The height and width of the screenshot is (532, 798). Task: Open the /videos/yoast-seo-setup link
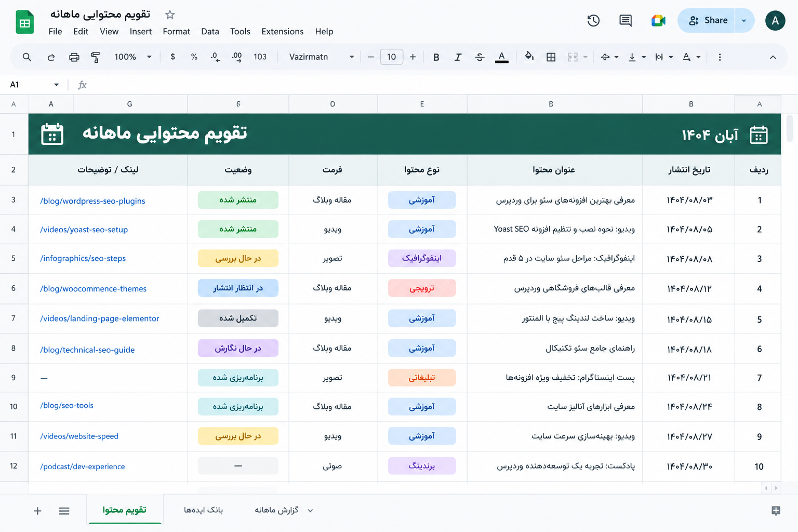tap(84, 230)
